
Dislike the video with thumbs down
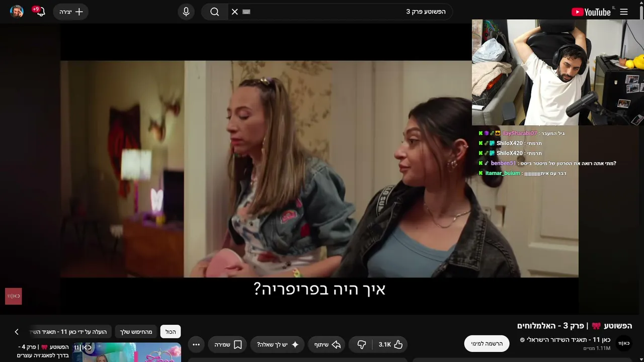coord(361,344)
